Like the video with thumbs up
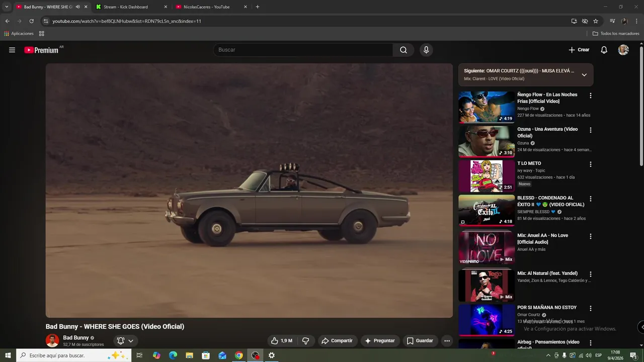Image resolution: width=644 pixels, height=362 pixels. [x=281, y=341]
